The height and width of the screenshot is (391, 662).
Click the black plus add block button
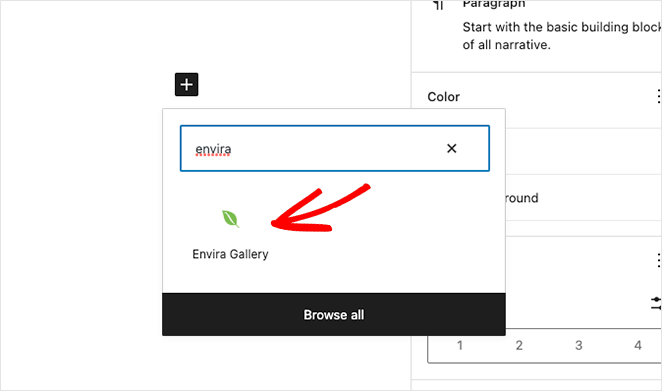click(x=187, y=84)
